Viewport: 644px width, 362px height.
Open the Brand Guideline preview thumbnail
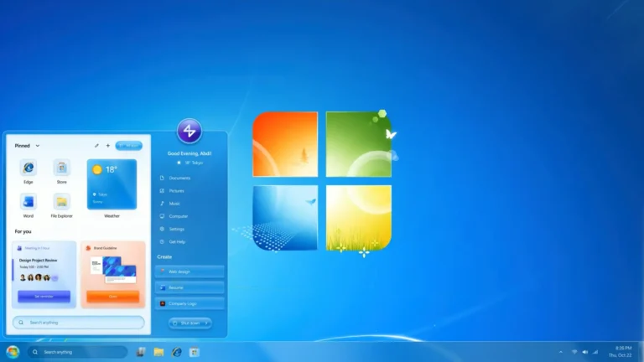click(x=113, y=270)
